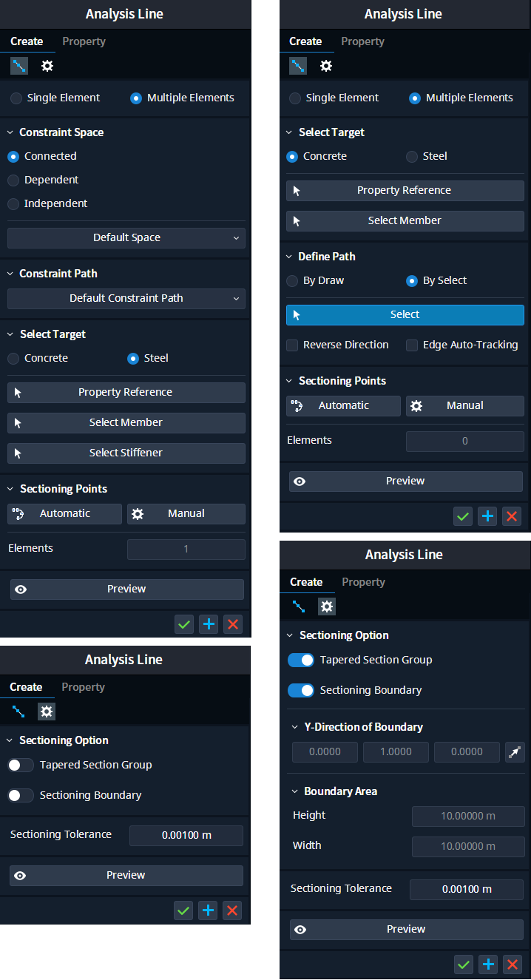The image size is (531, 980).
Task: Select By Draw path option
Action: 292,280
